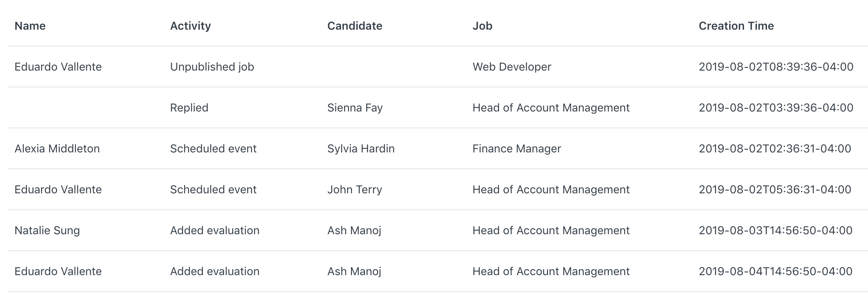
Task: Click the Name column header
Action: [30, 26]
